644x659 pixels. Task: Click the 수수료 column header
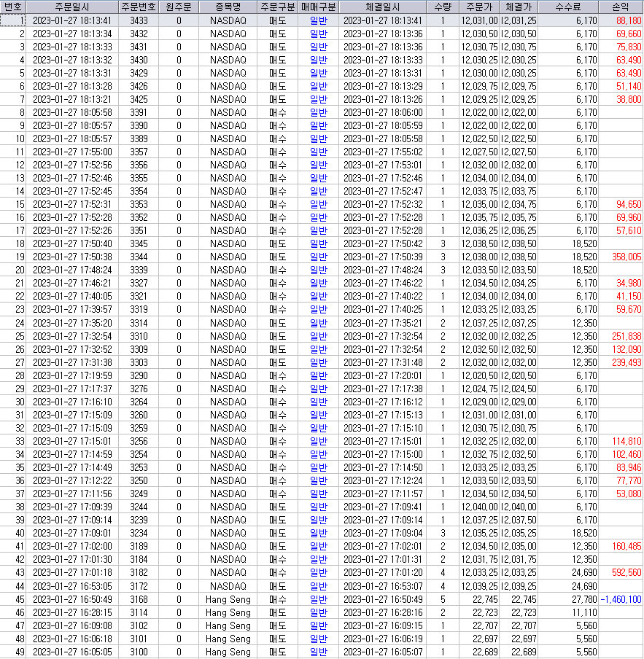coord(568,7)
